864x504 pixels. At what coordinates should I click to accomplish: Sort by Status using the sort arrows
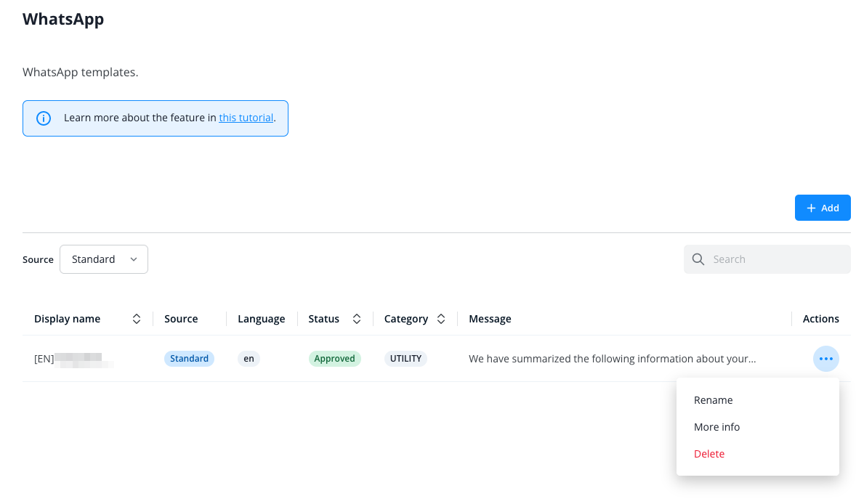point(357,319)
